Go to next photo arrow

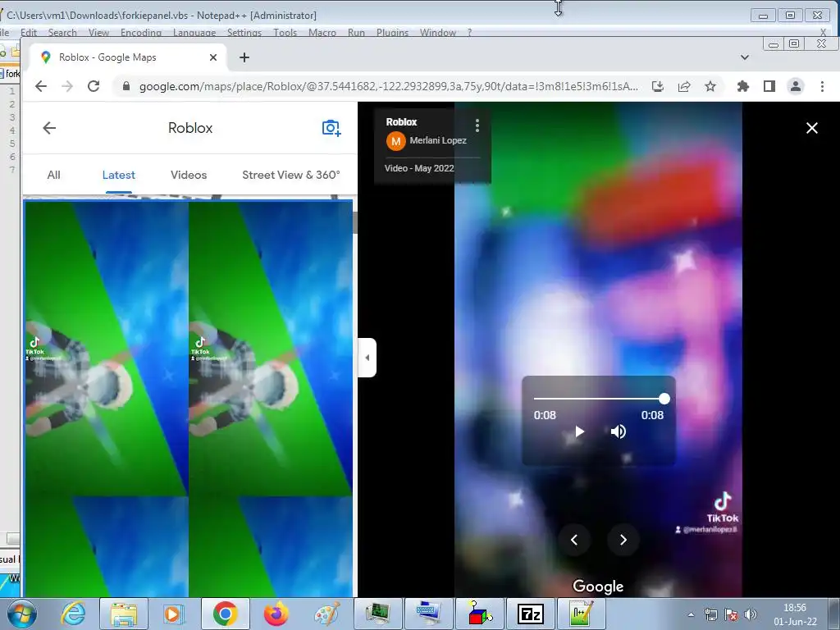click(623, 540)
